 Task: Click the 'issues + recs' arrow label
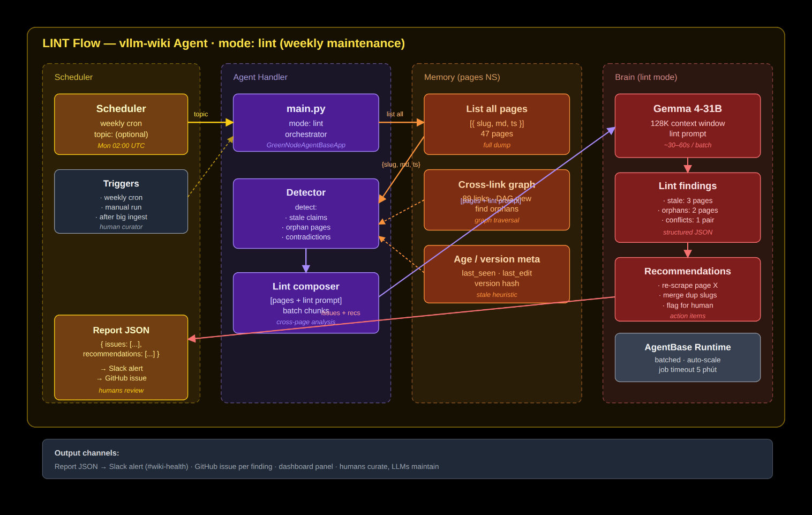click(x=341, y=313)
